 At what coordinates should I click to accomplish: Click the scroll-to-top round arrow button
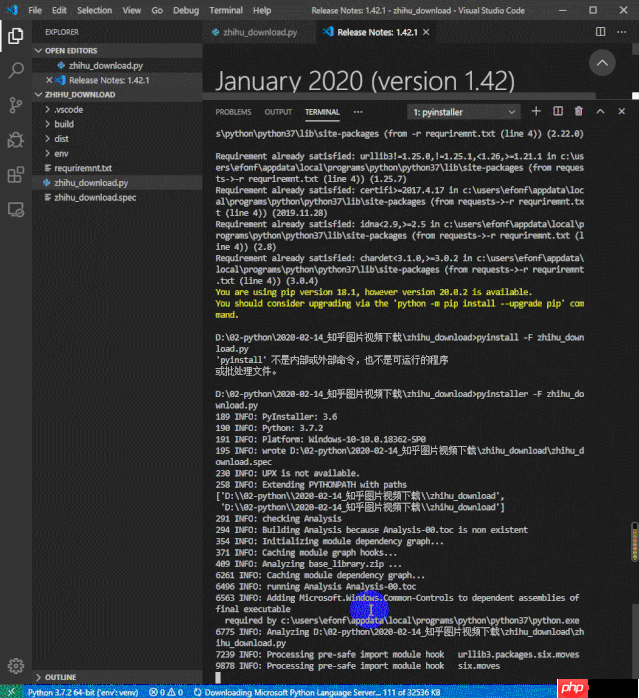coord(602,63)
